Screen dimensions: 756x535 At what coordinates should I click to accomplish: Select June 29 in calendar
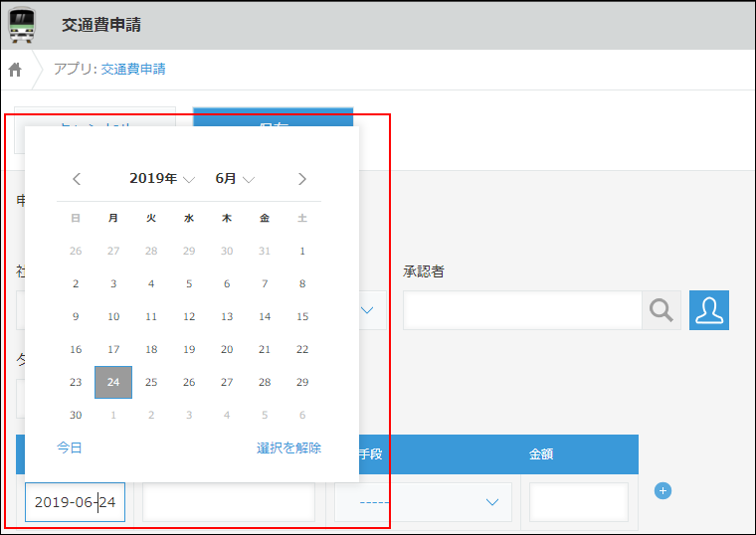[x=302, y=382]
